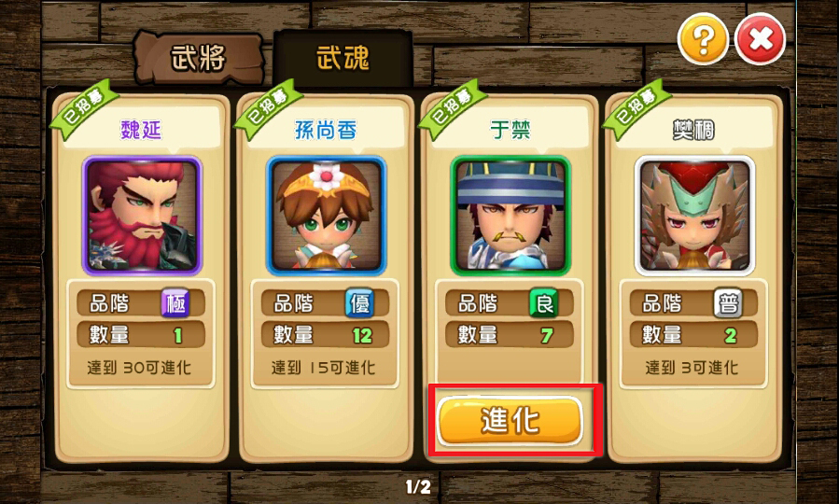Pick 樊稠's portrait in the white frame

[x=694, y=216]
